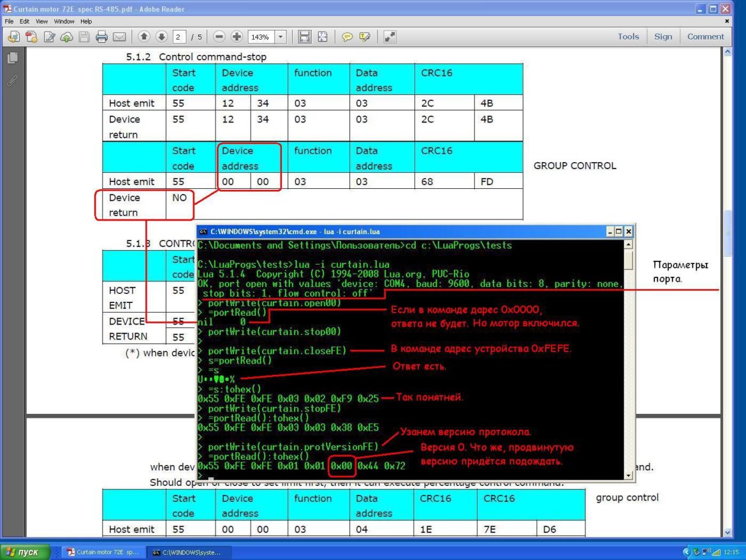The image size is (746, 560).
Task: Select the highlight text tool icon
Action: pos(365,36)
